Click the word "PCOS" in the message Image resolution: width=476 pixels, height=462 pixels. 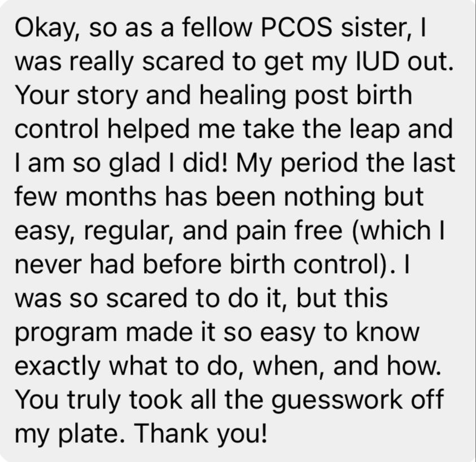(x=296, y=28)
